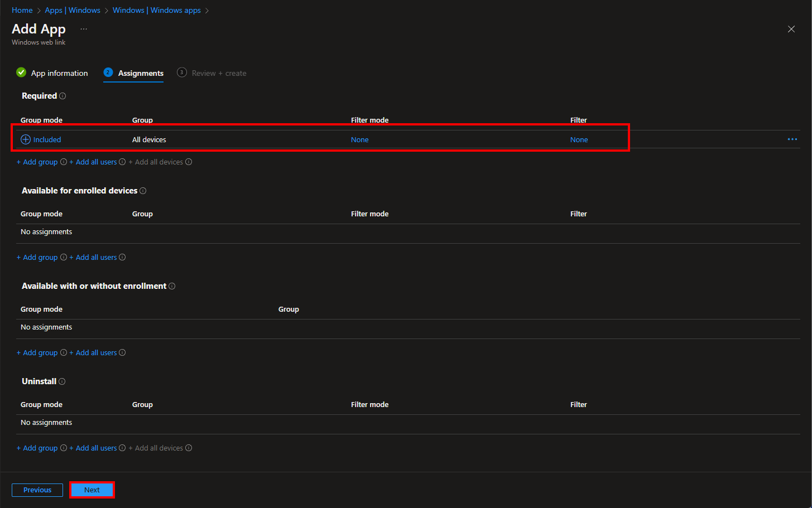Click the Included plus-circle icon in Required row
The image size is (812, 508).
[26, 139]
